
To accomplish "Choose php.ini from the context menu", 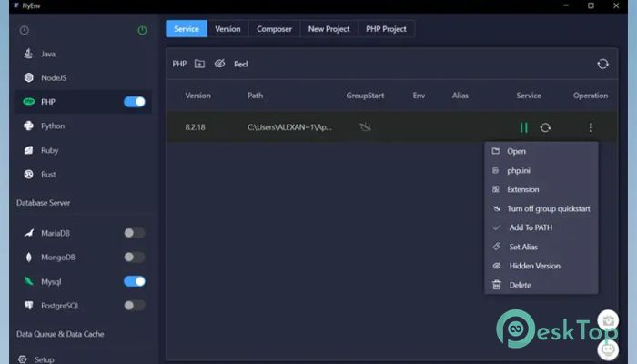I will tap(541, 171).
